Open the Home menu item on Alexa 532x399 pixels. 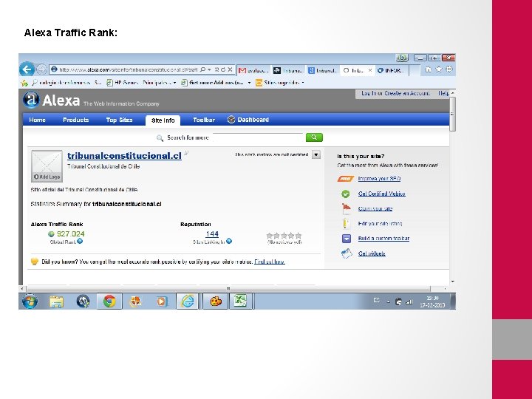38,120
